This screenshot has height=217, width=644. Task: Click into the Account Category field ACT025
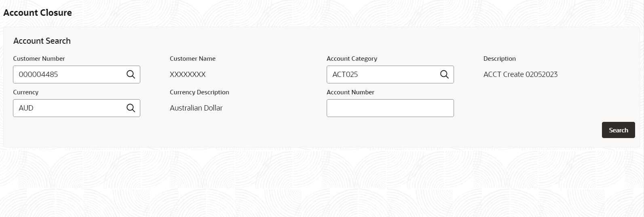[390, 74]
